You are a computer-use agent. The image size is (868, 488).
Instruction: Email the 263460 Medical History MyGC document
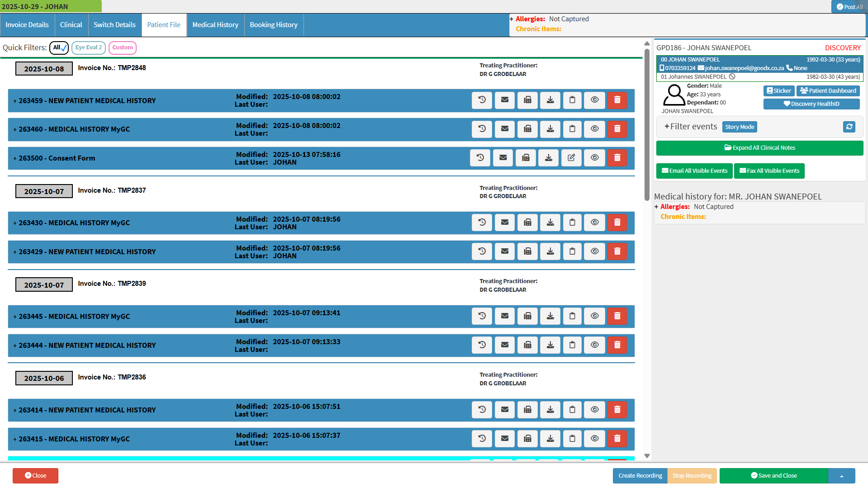click(505, 129)
